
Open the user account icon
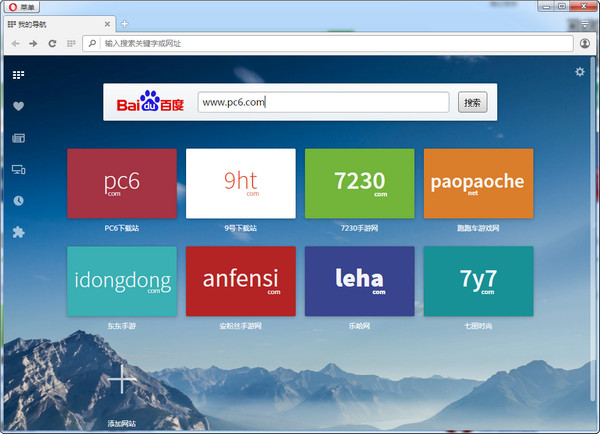[585, 43]
